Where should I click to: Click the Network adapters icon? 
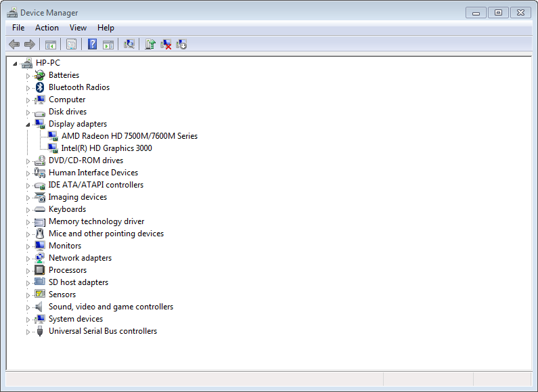coord(40,258)
